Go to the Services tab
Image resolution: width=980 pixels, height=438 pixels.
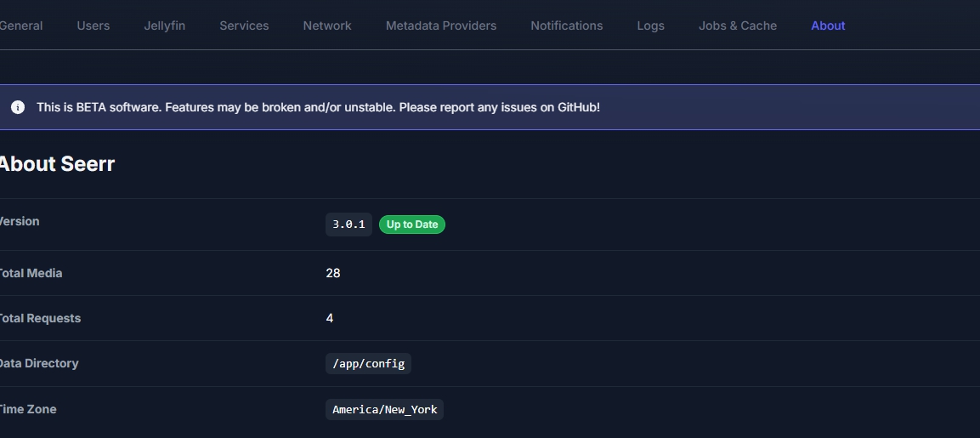point(244,26)
